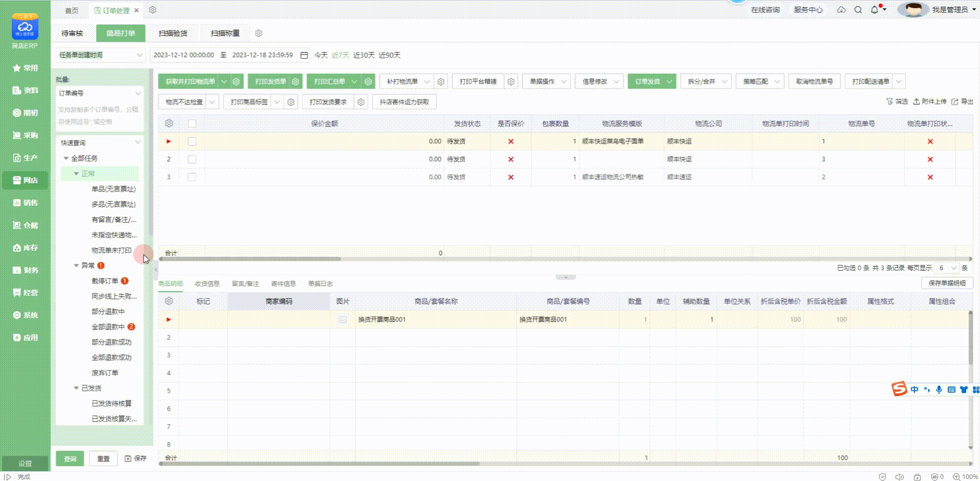Click the order table horizontal scrollbar
Image resolution: width=980 pixels, height=481 pixels.
pos(250,259)
